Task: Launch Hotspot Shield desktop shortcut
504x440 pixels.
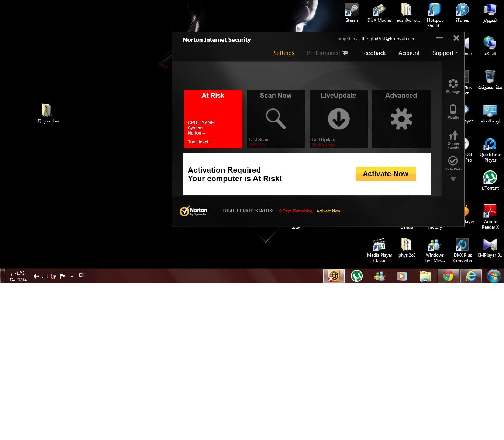Action: tap(435, 15)
